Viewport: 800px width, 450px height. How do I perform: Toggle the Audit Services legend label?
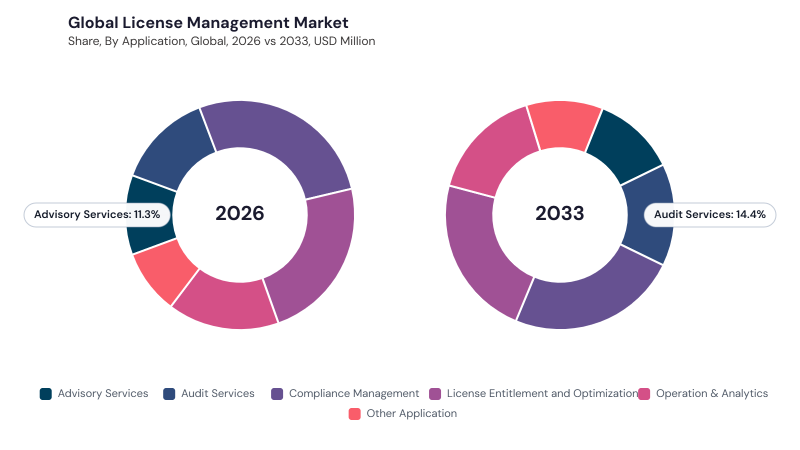coord(218,393)
